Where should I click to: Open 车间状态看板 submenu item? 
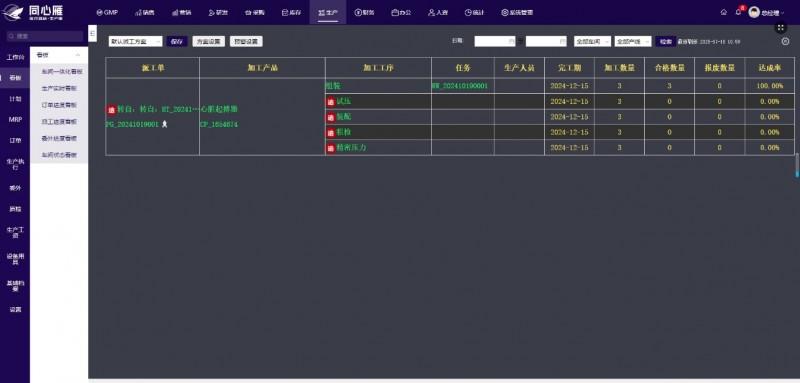pos(59,155)
